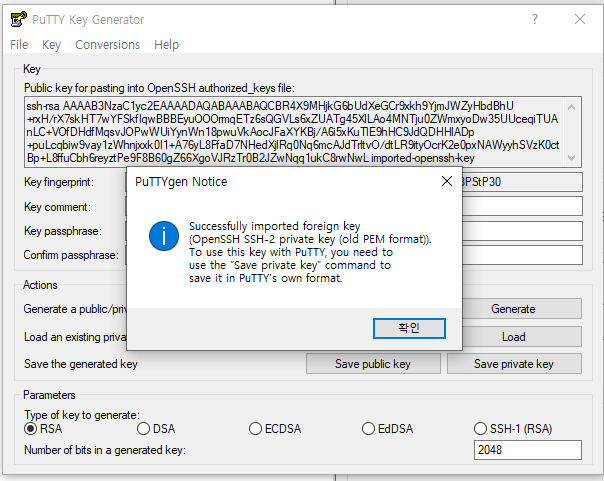
Task: Click the Confirm passphrase input field
Action: coord(522,255)
